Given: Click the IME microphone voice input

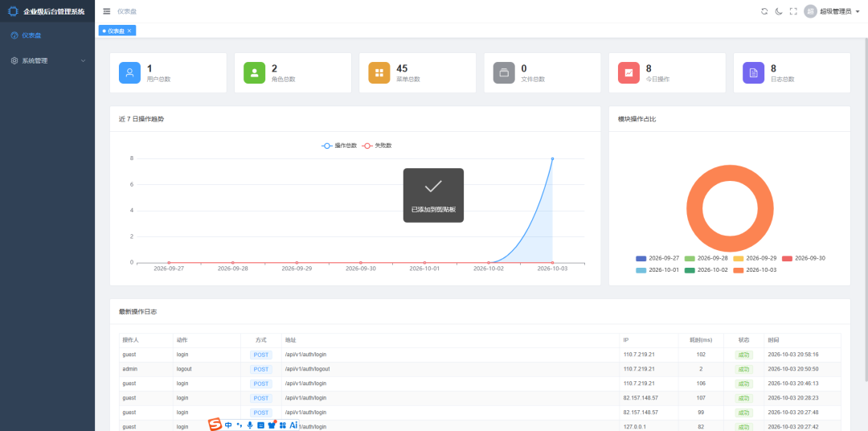Looking at the screenshot, I should click(250, 425).
